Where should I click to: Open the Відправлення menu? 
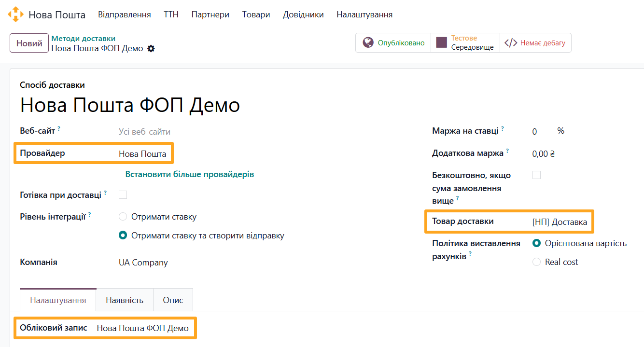tap(125, 14)
